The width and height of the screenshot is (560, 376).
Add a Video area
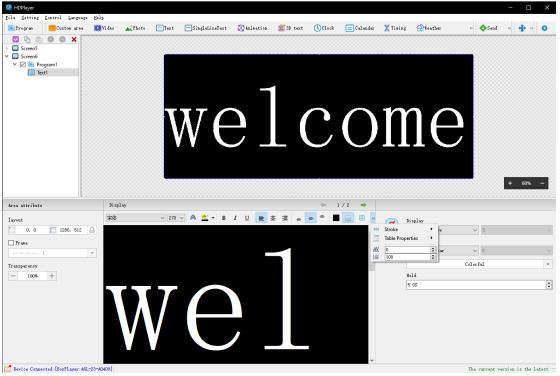104,28
